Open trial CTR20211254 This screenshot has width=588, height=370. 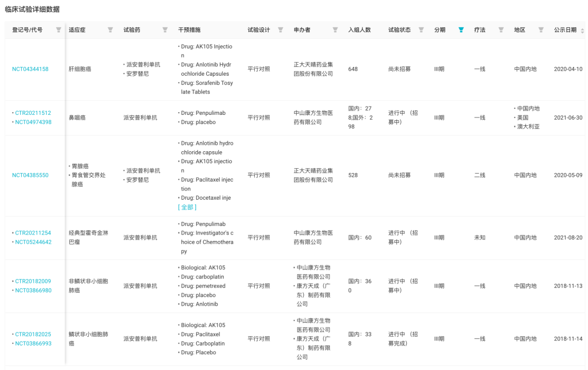click(x=33, y=233)
